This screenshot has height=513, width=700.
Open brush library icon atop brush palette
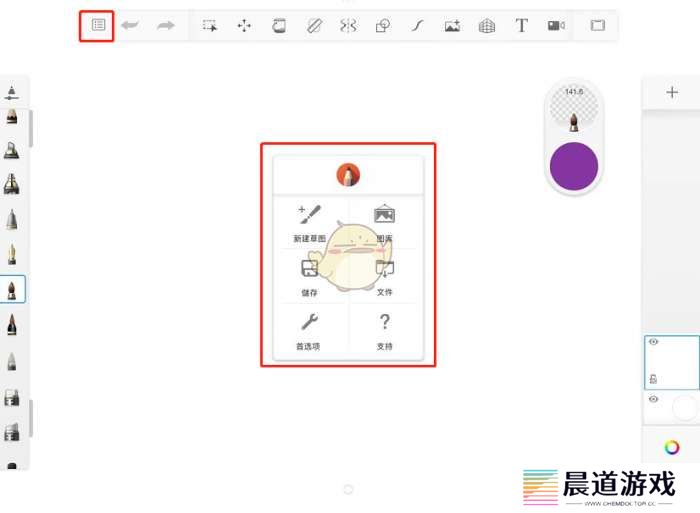tap(12, 93)
